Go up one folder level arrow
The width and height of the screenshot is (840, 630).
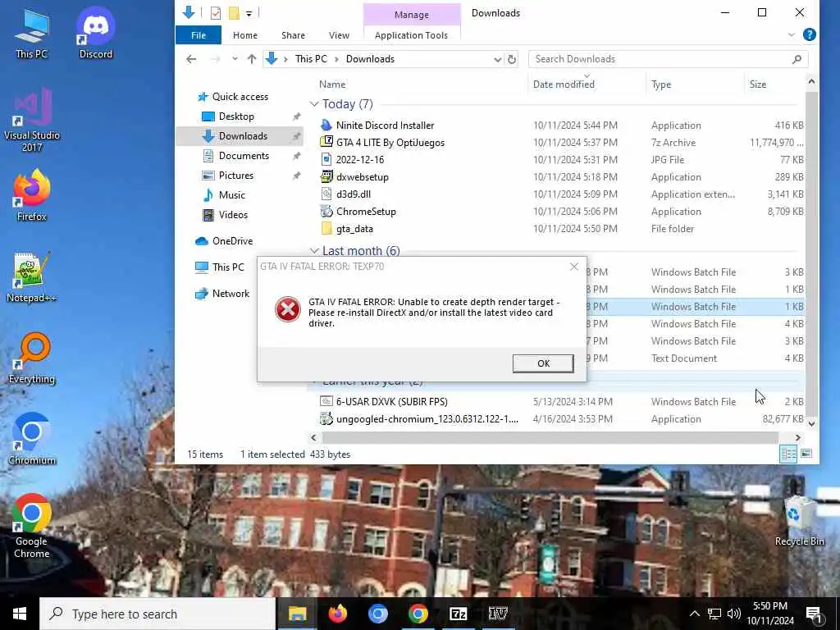click(251, 59)
